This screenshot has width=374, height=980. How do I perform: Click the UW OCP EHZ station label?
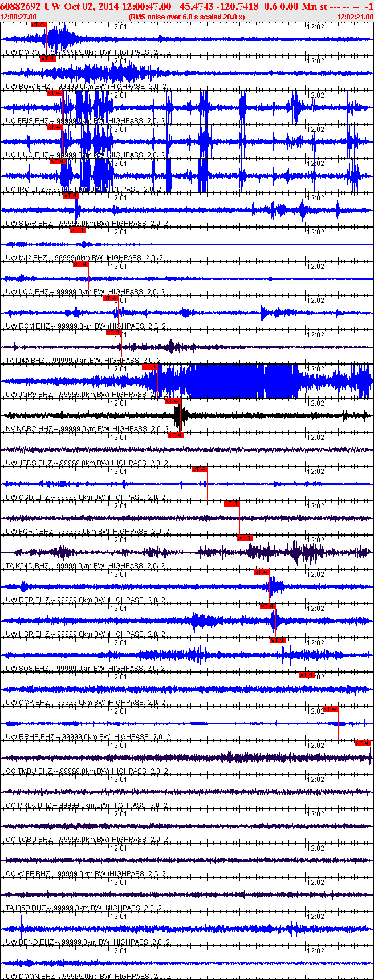pyautogui.click(x=27, y=703)
